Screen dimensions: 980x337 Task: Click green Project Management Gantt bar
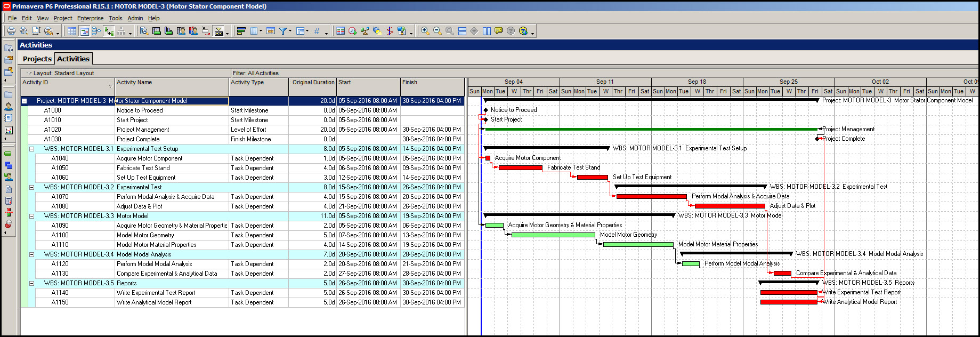tap(651, 129)
